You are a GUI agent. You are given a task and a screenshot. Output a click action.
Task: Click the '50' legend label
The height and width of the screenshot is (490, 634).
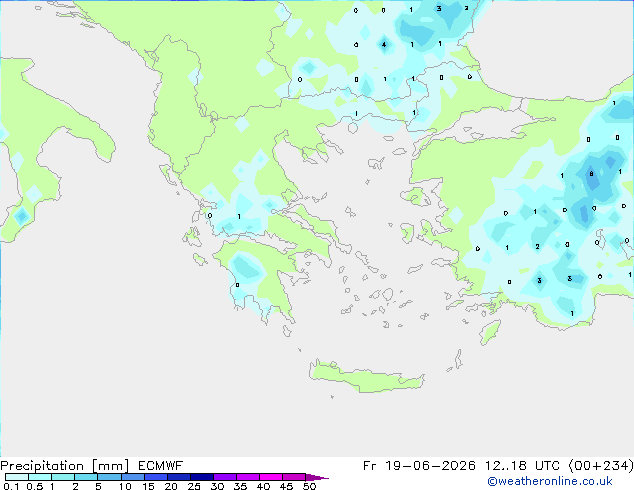point(310,486)
